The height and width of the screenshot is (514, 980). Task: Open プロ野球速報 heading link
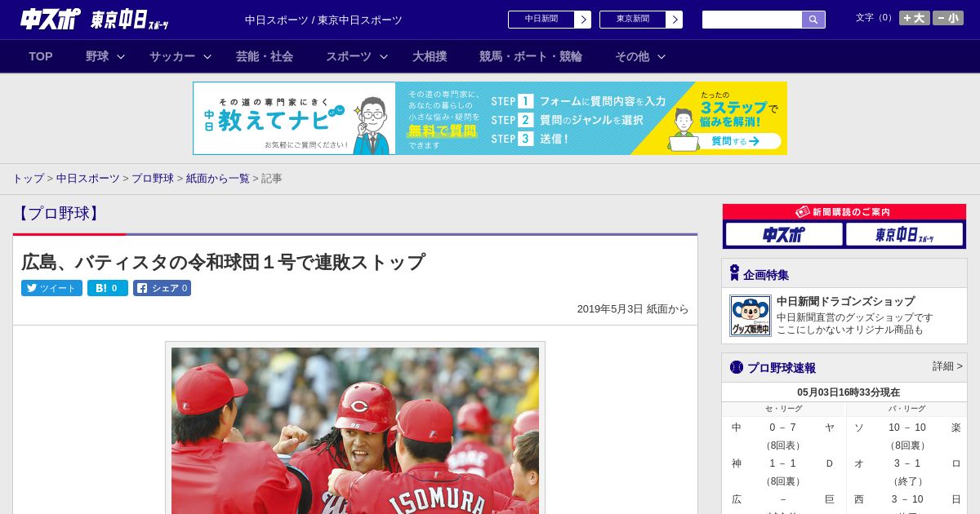782,368
